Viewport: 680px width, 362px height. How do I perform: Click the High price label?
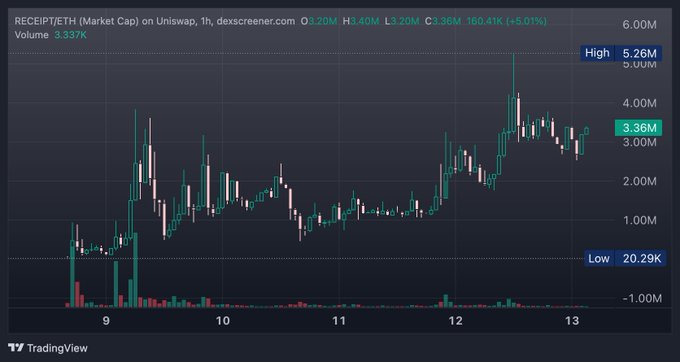[597, 53]
